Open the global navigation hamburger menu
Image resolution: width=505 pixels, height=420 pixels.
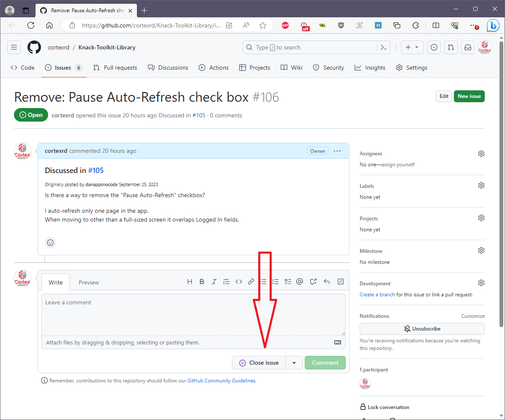pos(14,47)
